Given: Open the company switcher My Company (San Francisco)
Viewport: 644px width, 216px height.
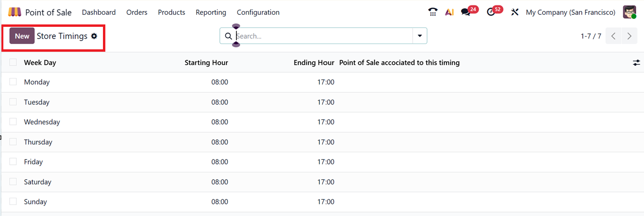Looking at the screenshot, I should [x=570, y=12].
